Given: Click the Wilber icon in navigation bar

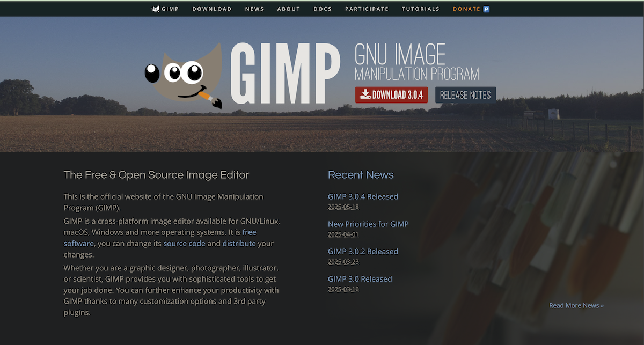Looking at the screenshot, I should coord(156,9).
